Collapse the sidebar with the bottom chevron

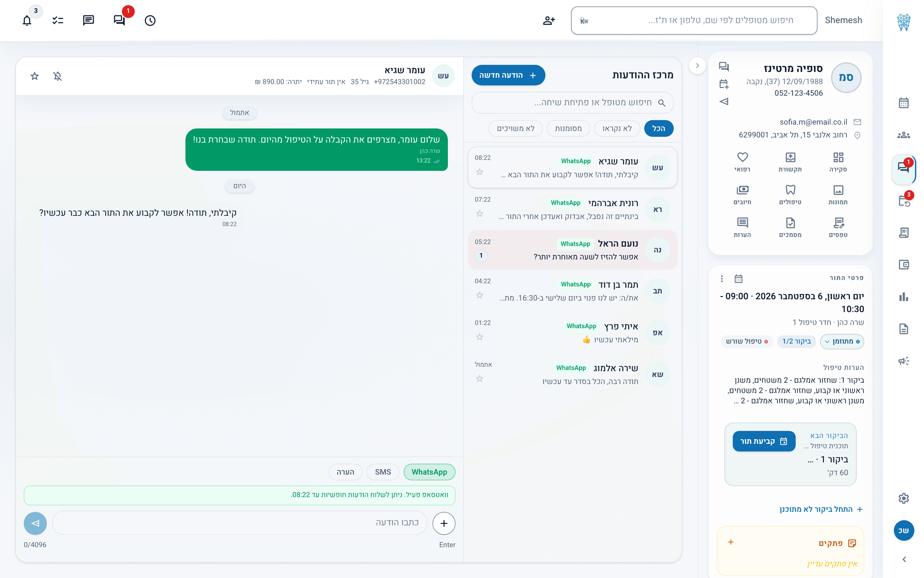(903, 559)
